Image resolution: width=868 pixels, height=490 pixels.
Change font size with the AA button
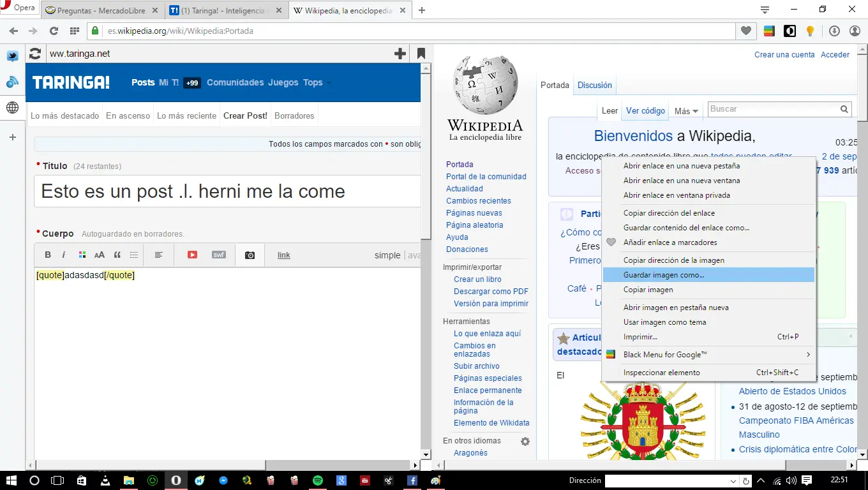(x=100, y=255)
